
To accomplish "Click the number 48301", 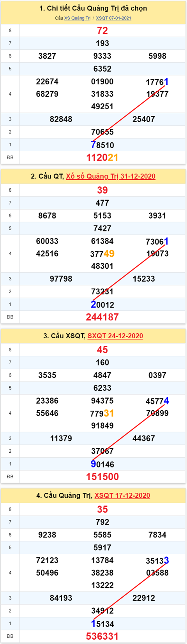I will (102, 266).
